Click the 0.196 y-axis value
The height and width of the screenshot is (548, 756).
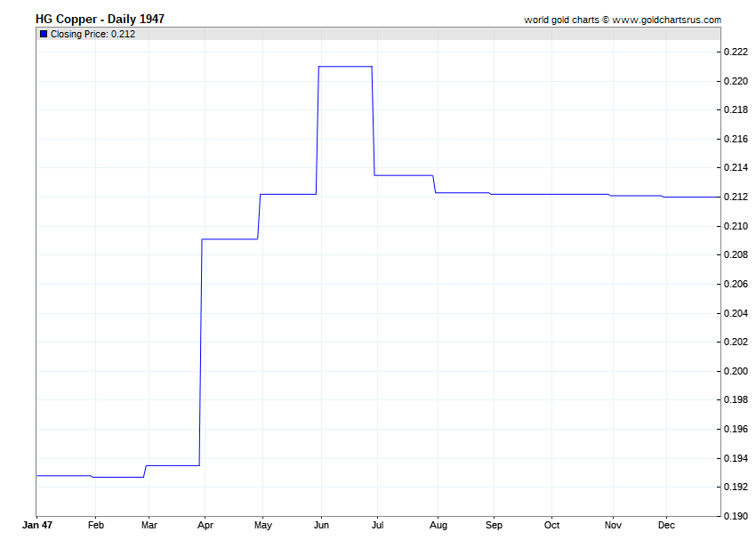[736, 429]
